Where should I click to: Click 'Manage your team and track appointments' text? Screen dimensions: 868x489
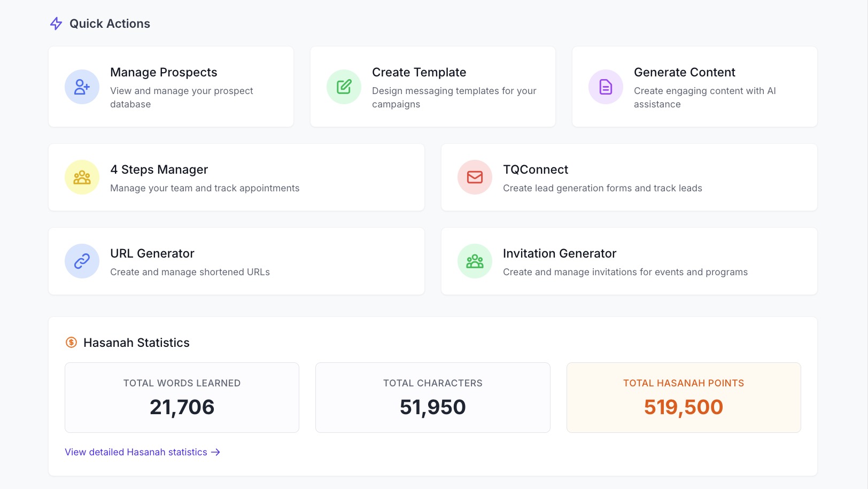click(x=205, y=188)
